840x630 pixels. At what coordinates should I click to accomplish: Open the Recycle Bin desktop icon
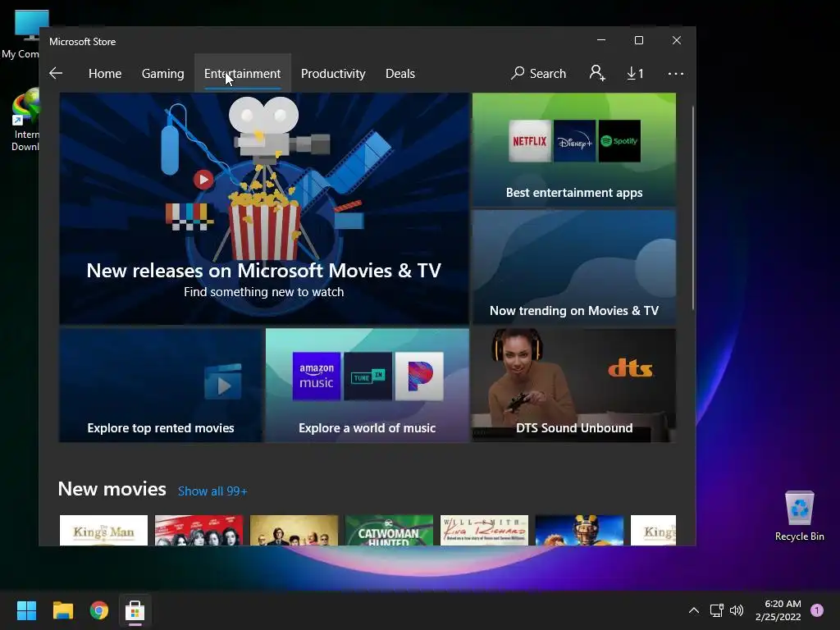coord(799,515)
